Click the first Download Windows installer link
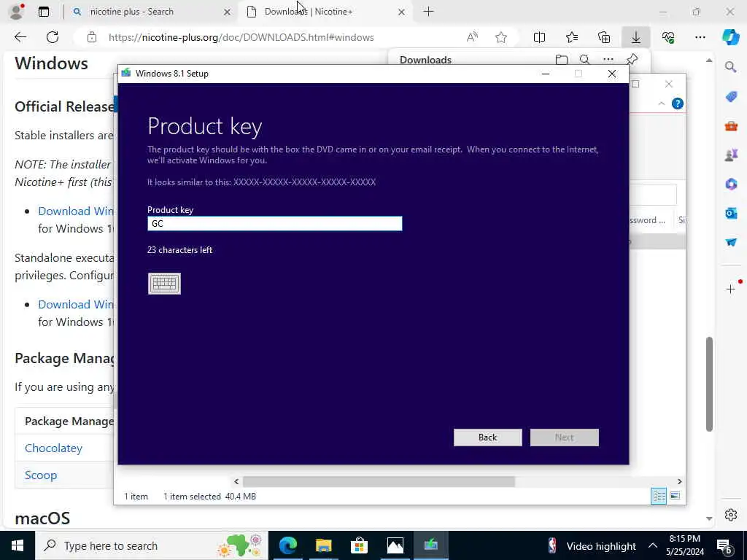The height and width of the screenshot is (560, 747). coord(76,211)
